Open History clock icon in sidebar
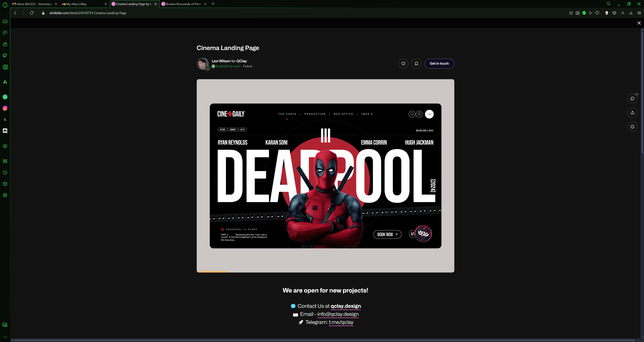The height and width of the screenshot is (342, 644). tap(5, 173)
